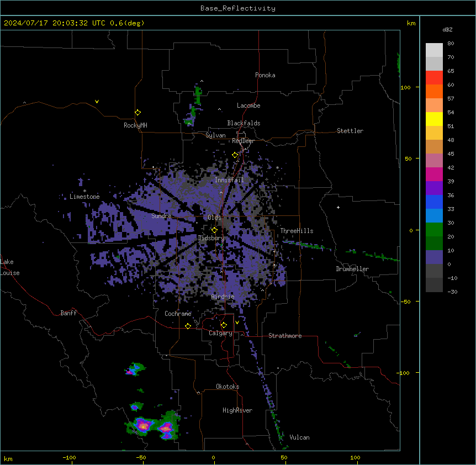Click the yellow diamond marker near Cochrane
The image size is (476, 465).
[x=188, y=326]
